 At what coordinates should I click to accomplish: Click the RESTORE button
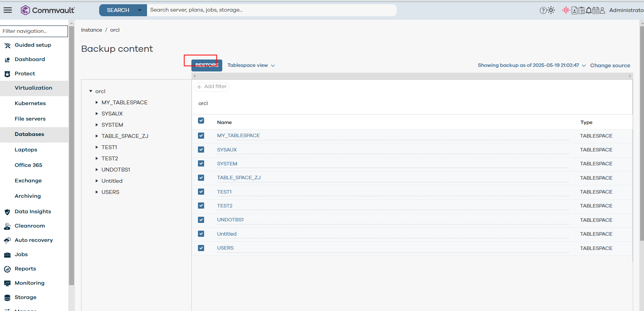(x=207, y=65)
